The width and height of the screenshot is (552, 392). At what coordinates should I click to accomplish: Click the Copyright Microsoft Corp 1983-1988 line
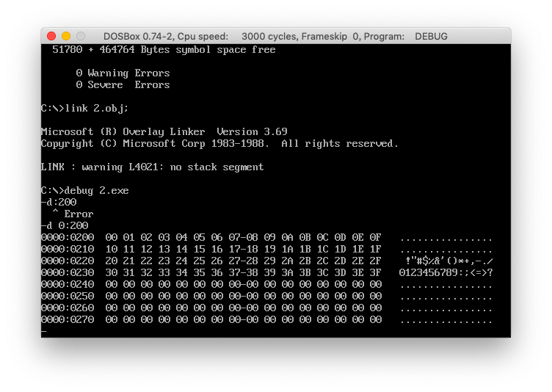click(x=219, y=144)
